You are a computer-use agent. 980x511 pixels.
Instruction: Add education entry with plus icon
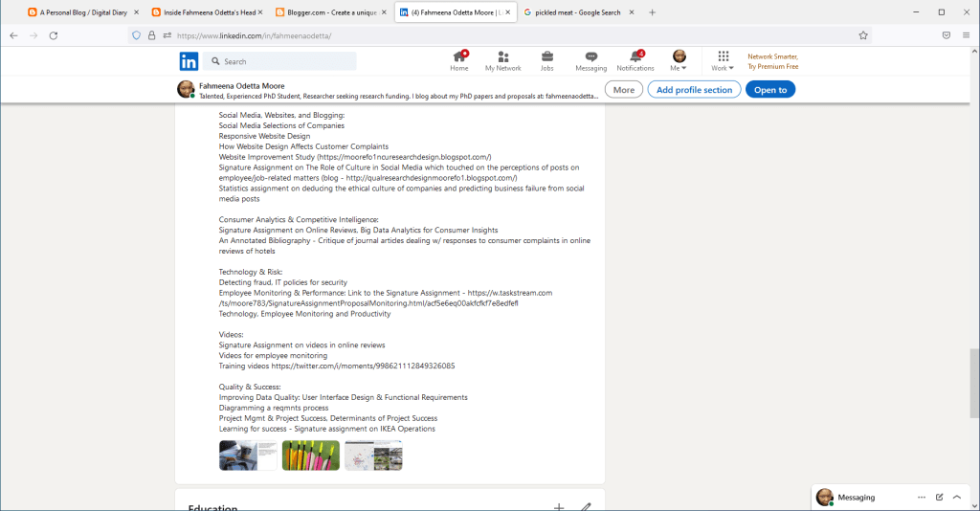click(559, 507)
